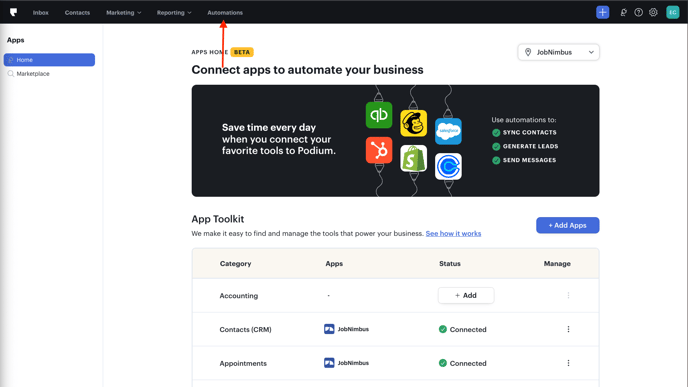
Task: Click the HubSpot icon in banner
Action: (x=379, y=150)
